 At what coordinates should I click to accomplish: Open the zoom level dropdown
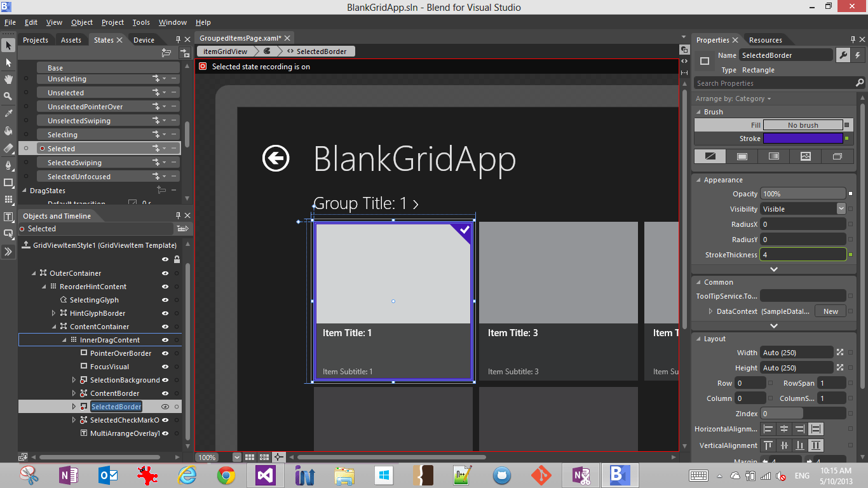(237, 457)
